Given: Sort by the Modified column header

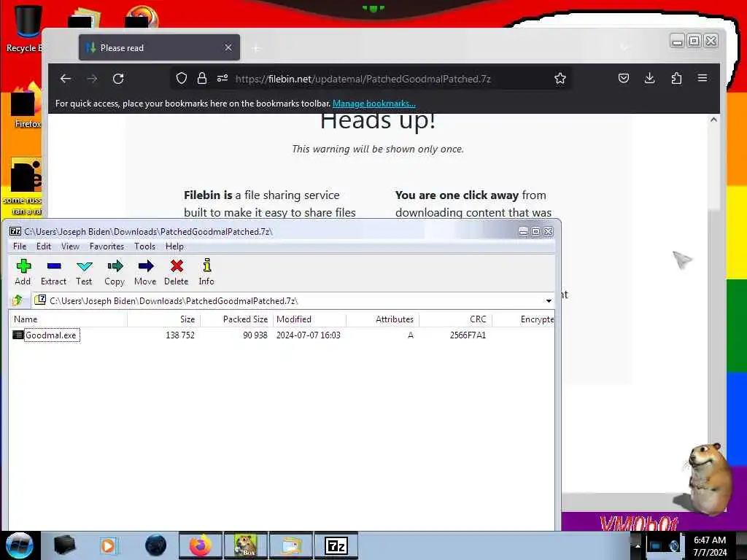Looking at the screenshot, I should tap(309, 319).
